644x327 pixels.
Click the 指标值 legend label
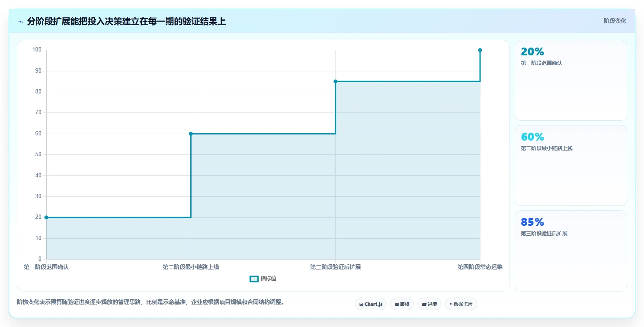pos(268,279)
